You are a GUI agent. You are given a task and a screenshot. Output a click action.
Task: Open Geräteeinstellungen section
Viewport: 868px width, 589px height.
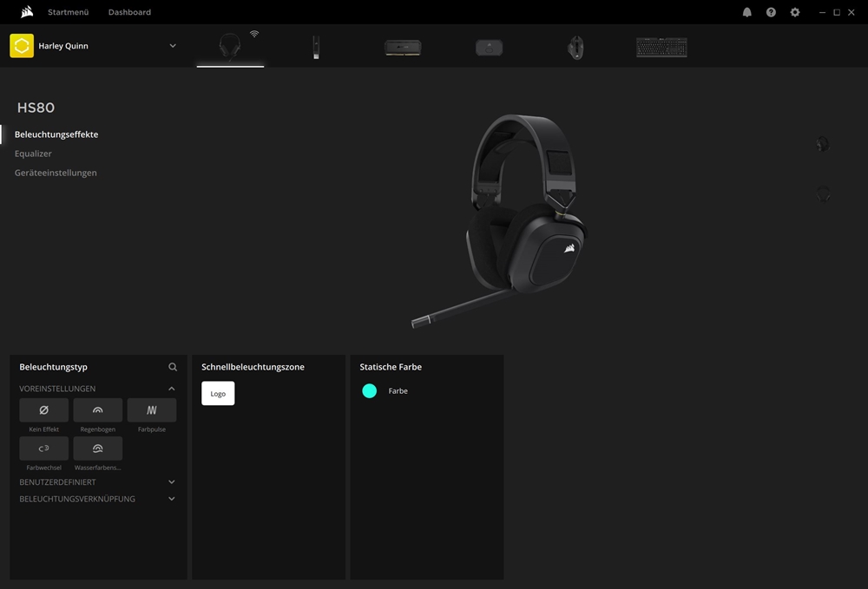coord(56,173)
